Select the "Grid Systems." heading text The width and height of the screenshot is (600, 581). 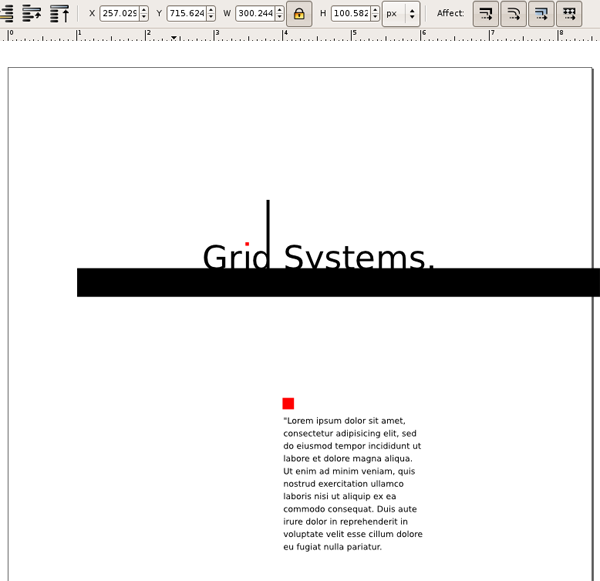pyautogui.click(x=318, y=256)
